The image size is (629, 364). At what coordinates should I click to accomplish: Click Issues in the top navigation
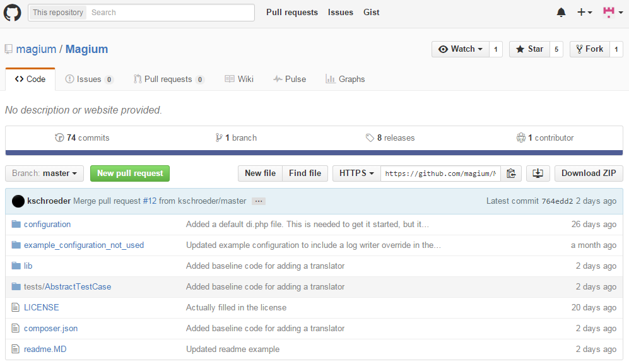point(341,13)
